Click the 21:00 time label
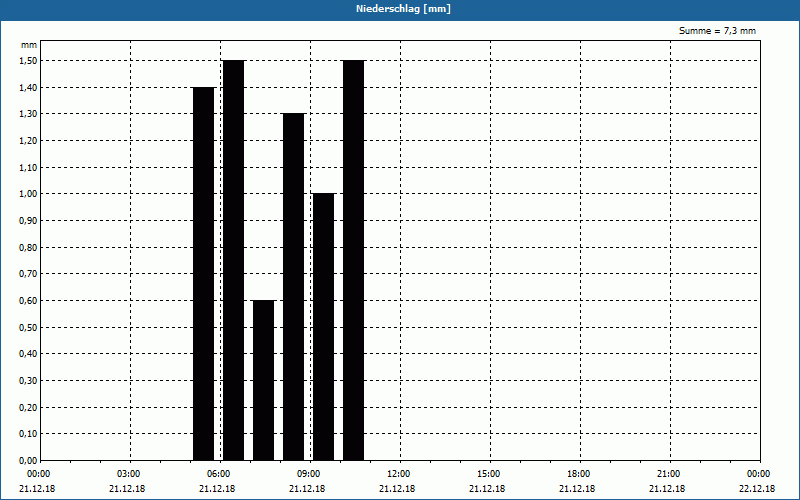Screen dimensions: 800x500 coord(668,474)
